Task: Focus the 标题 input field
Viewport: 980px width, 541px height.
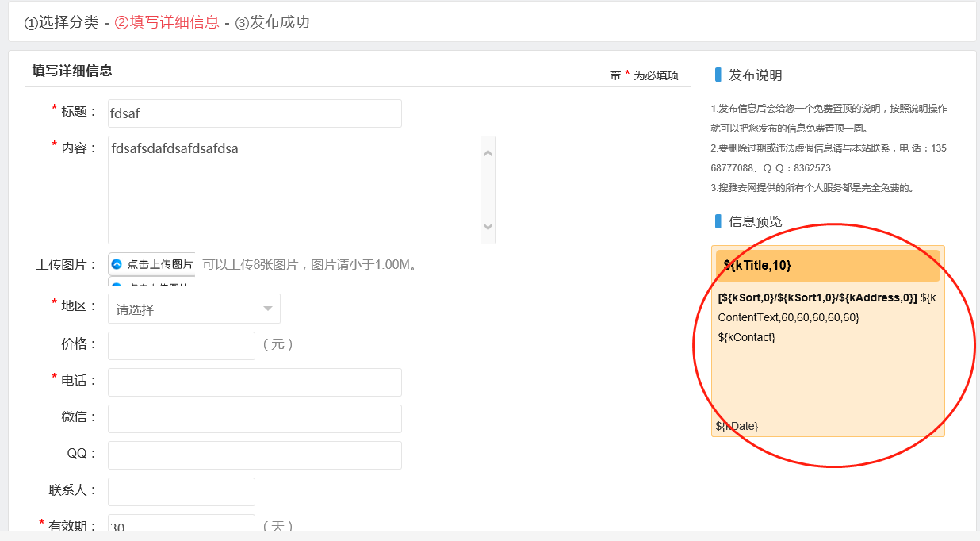Action: (x=255, y=113)
